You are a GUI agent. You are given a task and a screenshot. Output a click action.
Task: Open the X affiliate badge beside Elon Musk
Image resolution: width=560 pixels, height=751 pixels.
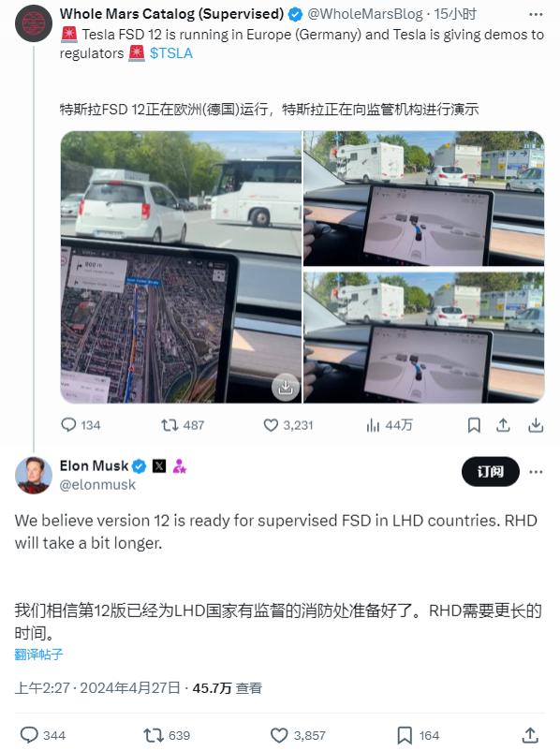[159, 465]
